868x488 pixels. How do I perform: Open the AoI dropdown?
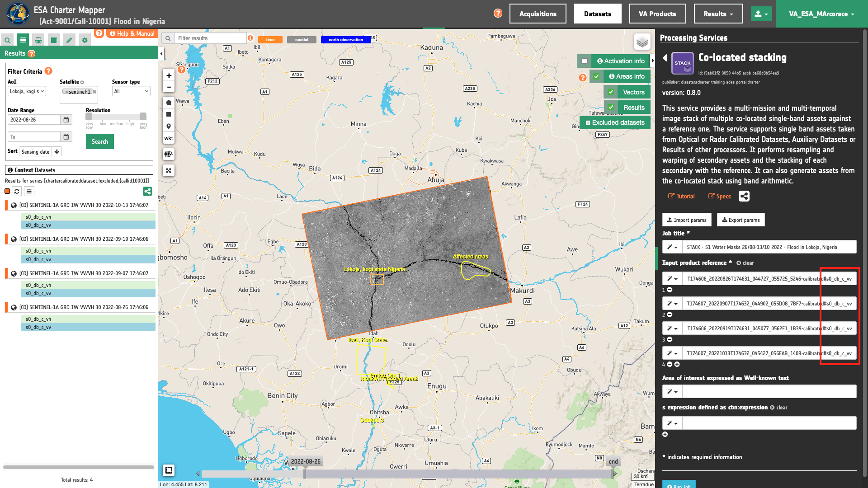[x=27, y=91]
